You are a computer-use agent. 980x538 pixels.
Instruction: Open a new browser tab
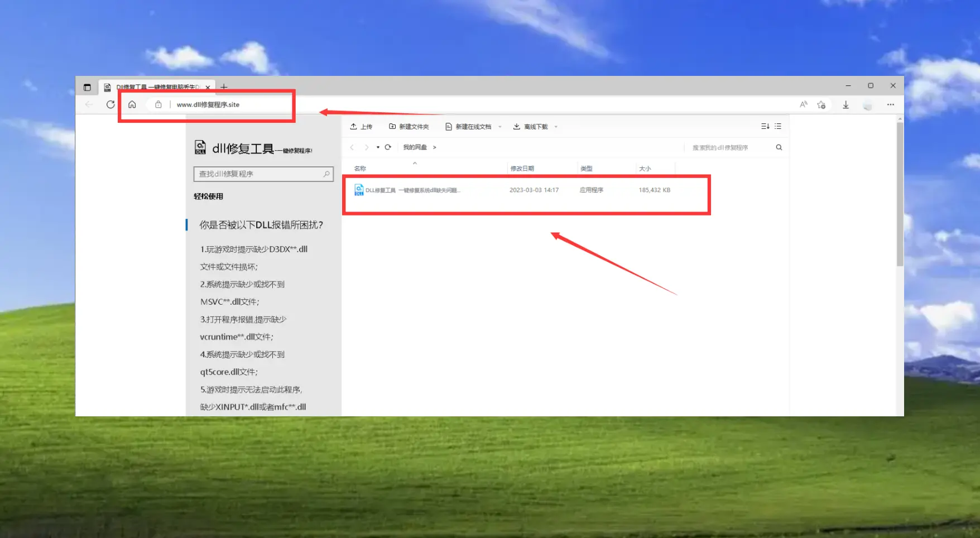pos(224,87)
